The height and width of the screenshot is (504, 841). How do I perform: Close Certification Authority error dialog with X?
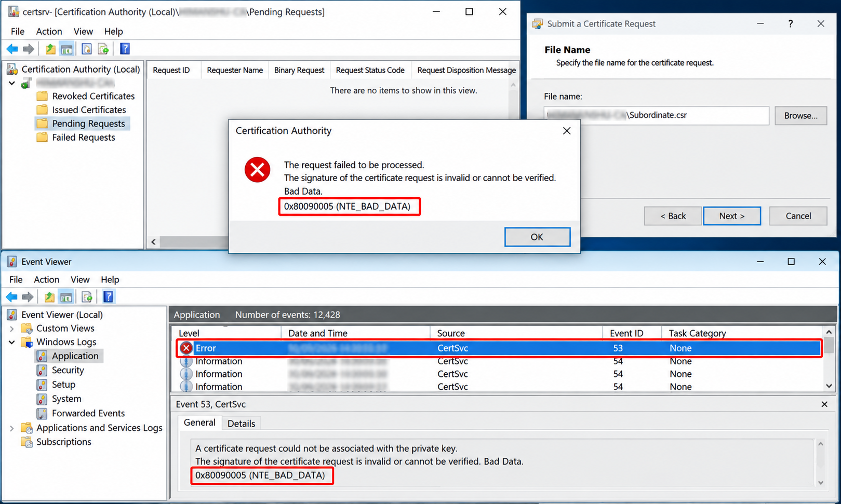567,131
